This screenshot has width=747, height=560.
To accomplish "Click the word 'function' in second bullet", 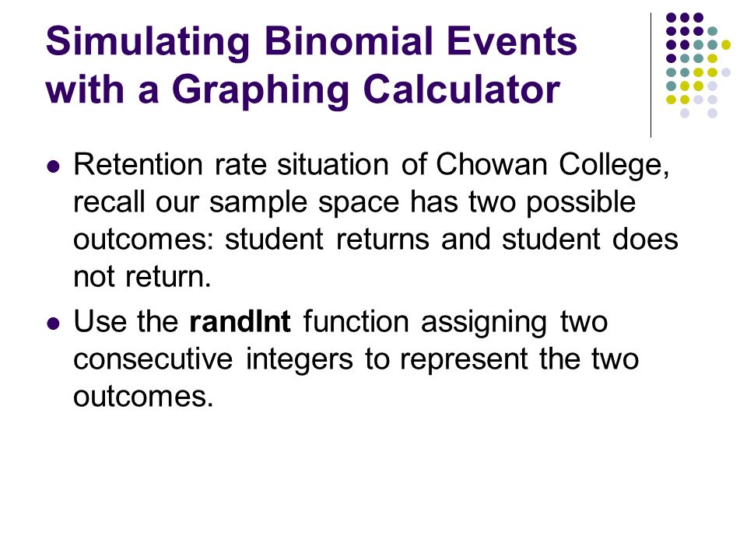I will (356, 321).
